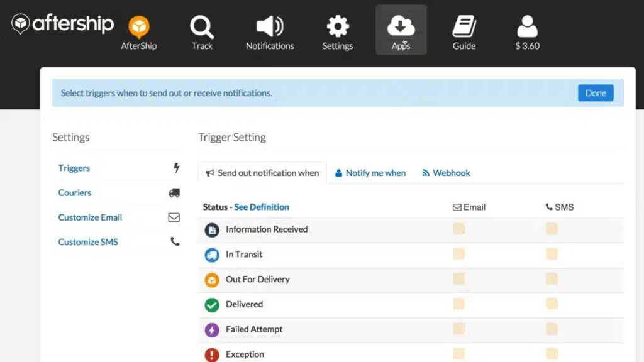
Task: Toggle Email checkbox for Failed Attempt
Action: tap(458, 329)
